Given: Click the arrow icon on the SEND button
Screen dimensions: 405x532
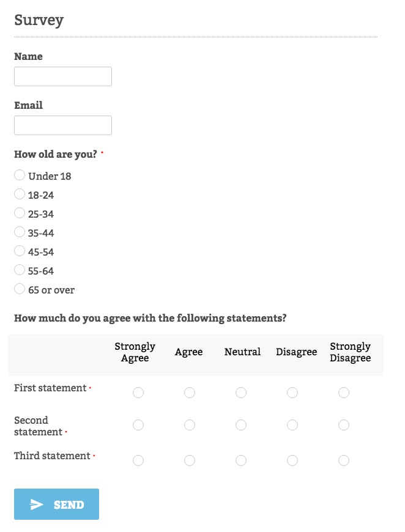Looking at the screenshot, I should click(x=37, y=504).
